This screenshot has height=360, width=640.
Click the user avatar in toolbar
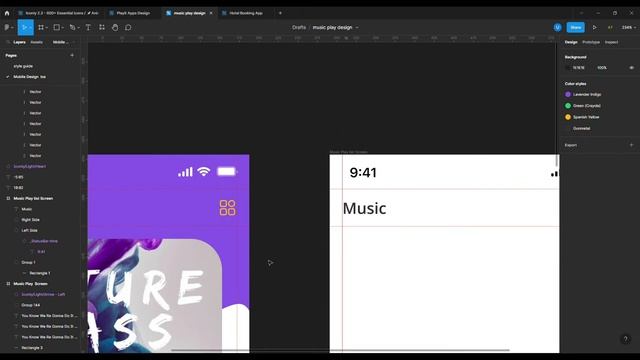(x=558, y=27)
